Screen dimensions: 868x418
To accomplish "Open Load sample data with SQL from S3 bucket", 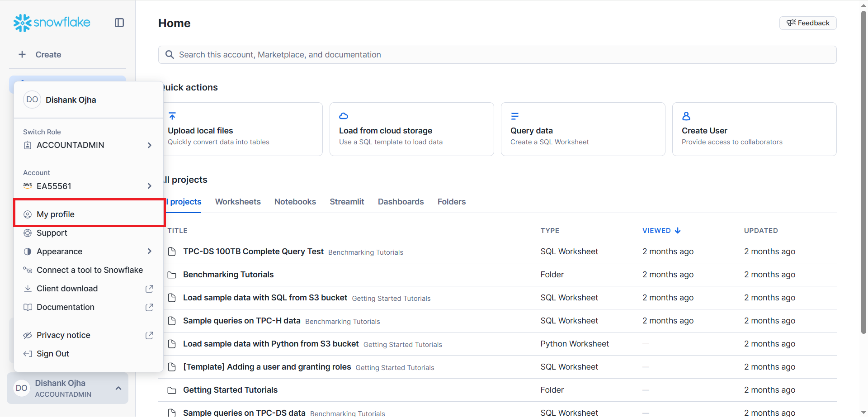I will click(265, 298).
